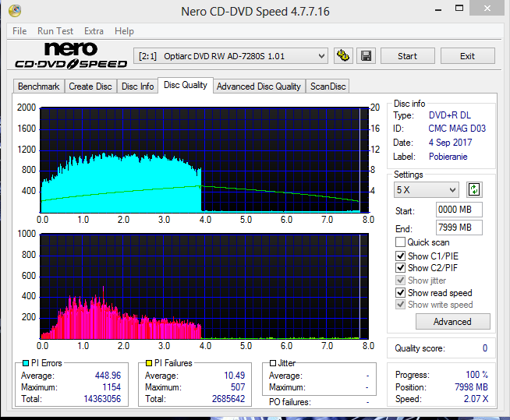Click PI Failures total 2685642
The image size is (510, 420).
[x=228, y=399]
